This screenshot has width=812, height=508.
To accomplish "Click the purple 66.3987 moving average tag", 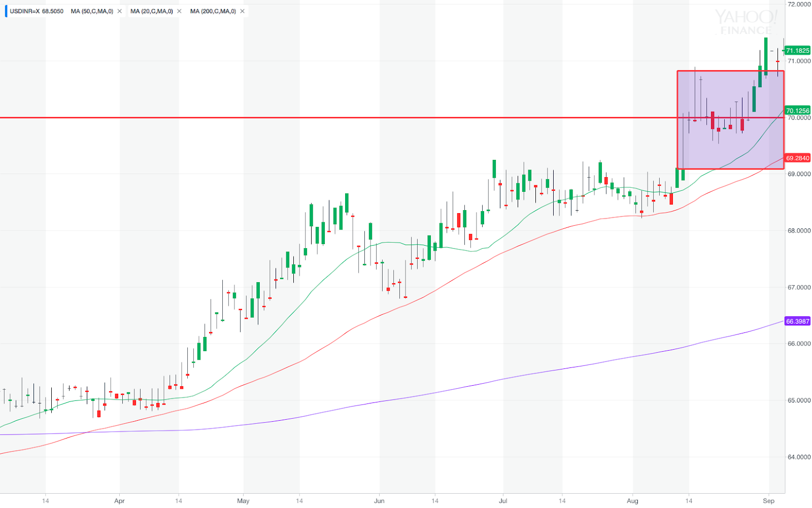I will click(798, 321).
